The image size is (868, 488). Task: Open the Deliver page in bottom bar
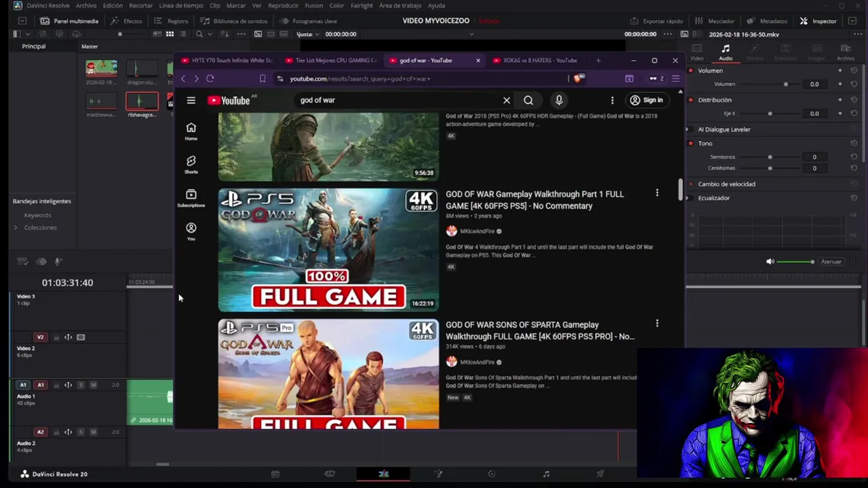600,474
